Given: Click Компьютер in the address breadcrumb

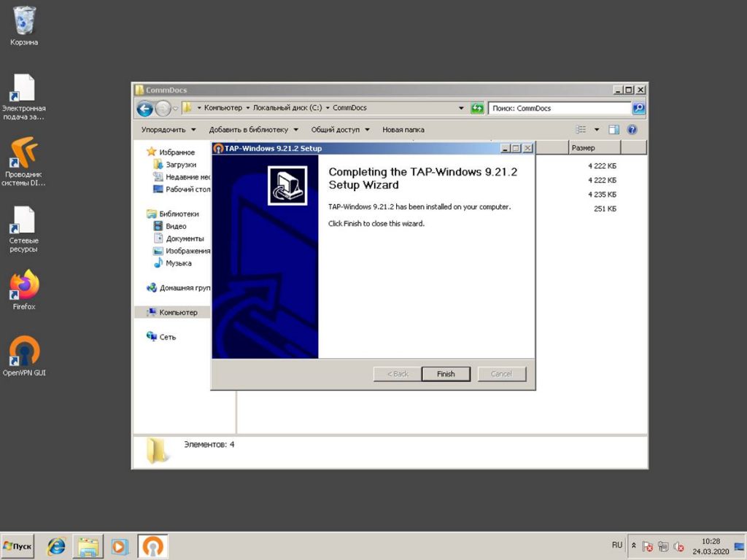Looking at the screenshot, I should coord(223,108).
